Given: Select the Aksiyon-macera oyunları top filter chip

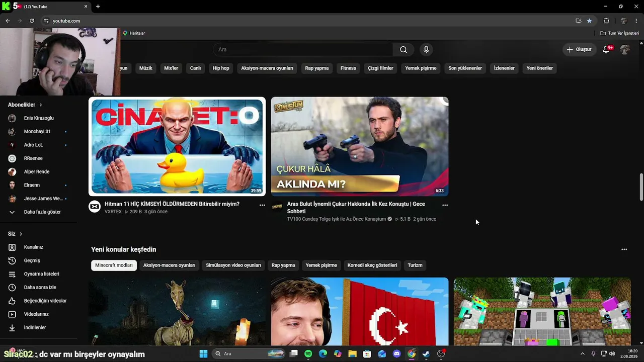Looking at the screenshot, I should pos(267,68).
